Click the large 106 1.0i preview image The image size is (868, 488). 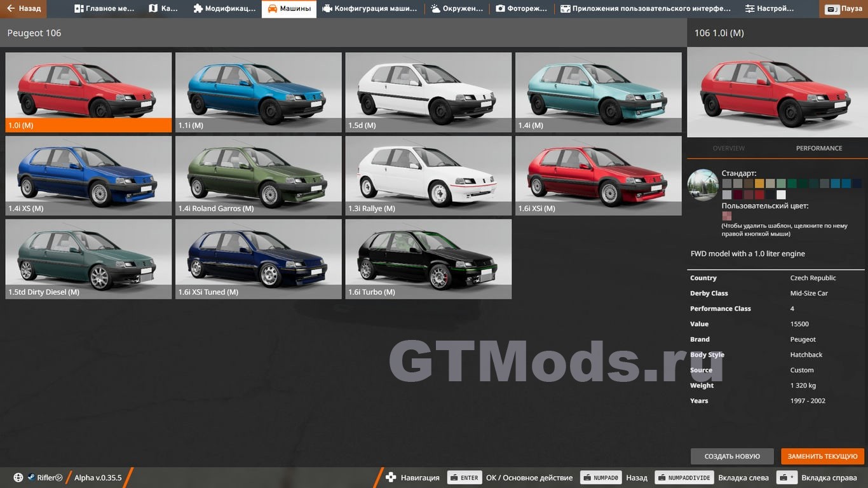point(777,92)
